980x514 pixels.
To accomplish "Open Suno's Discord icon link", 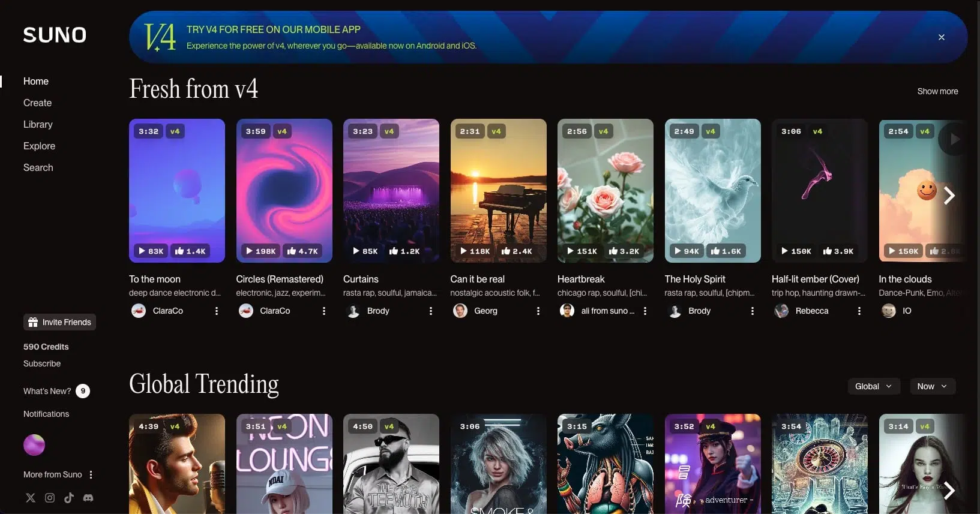I will click(88, 498).
